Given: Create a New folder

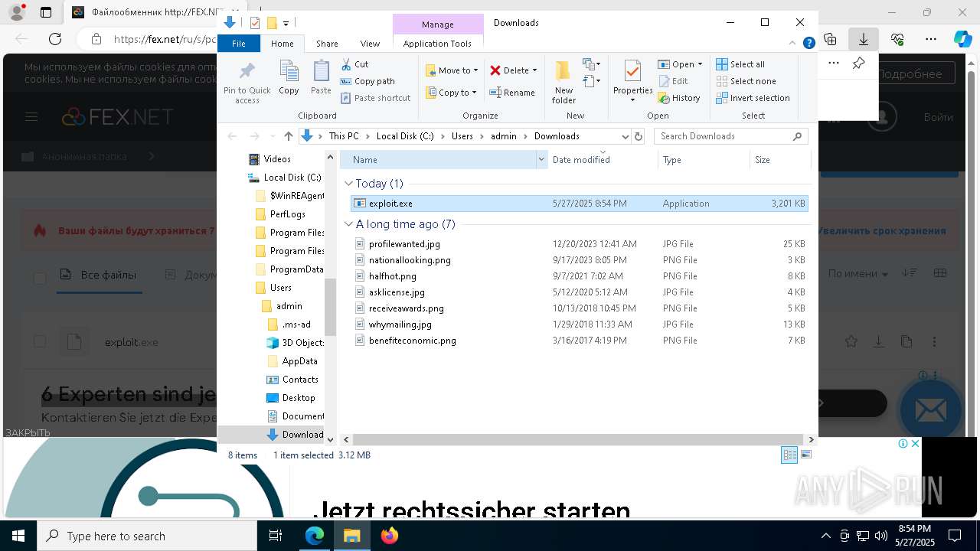Looking at the screenshot, I should 563,83.
